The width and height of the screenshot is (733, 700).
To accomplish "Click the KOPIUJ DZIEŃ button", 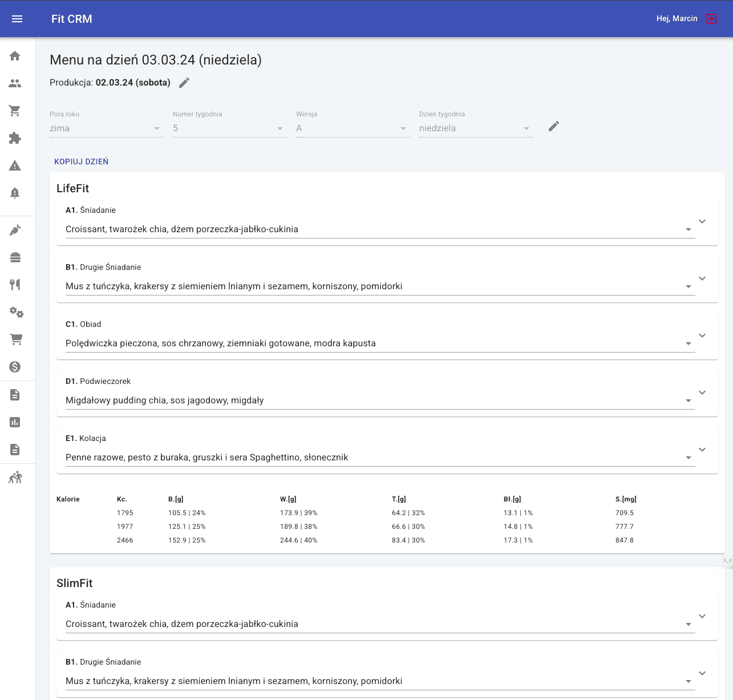I will click(x=81, y=161).
